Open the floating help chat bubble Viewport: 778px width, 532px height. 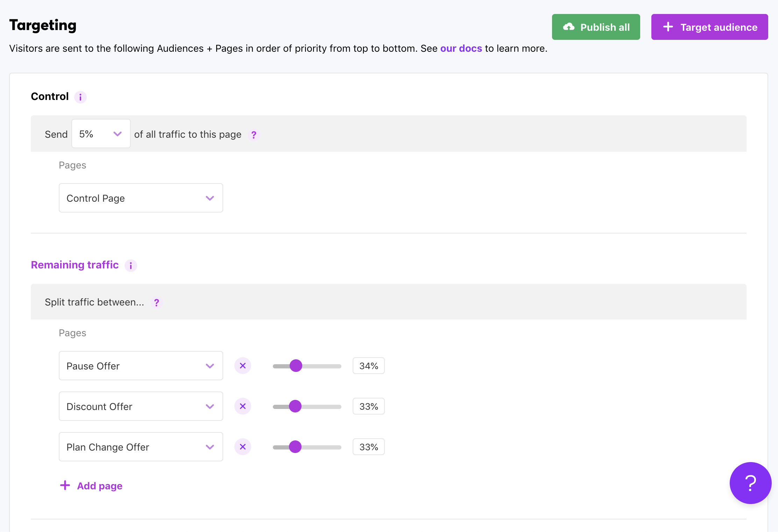pyautogui.click(x=750, y=483)
